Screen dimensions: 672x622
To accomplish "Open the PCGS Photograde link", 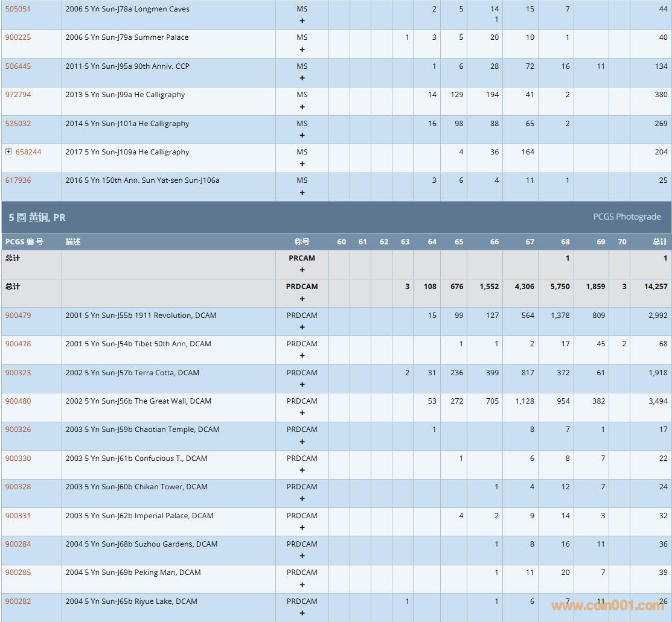I will (x=627, y=217).
